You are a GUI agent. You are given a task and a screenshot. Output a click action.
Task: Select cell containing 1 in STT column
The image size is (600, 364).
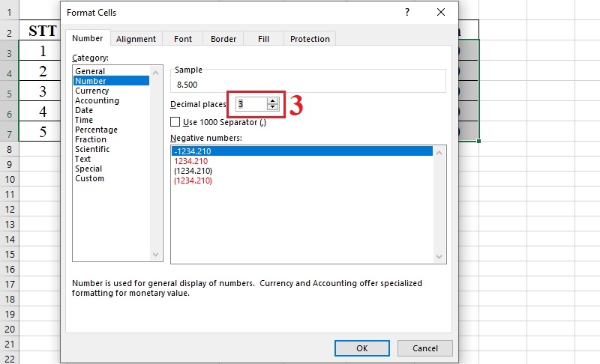[x=40, y=50]
